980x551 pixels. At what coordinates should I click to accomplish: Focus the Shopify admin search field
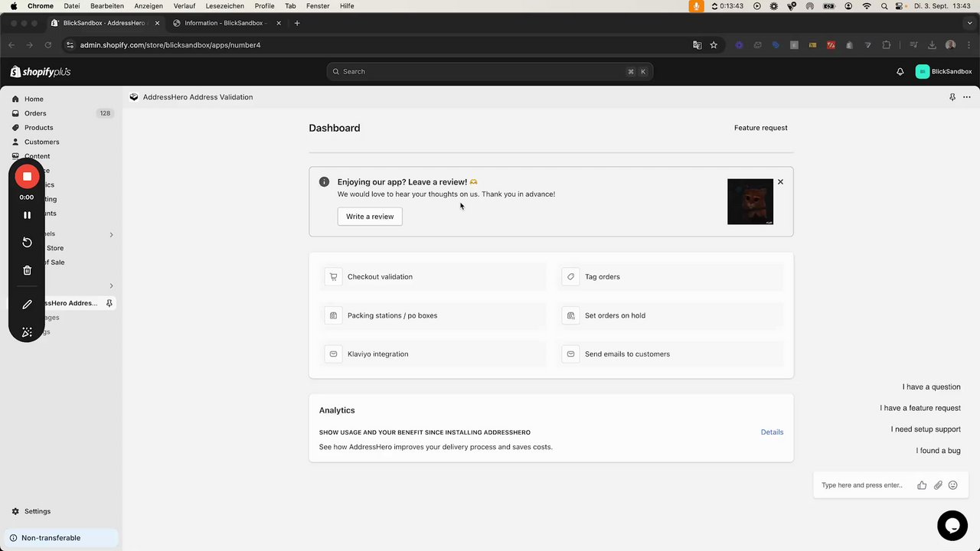(x=490, y=71)
